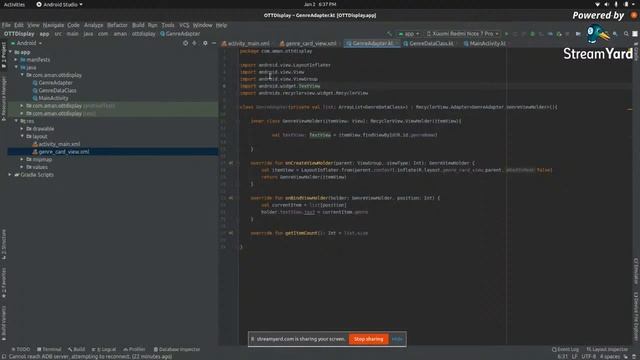Collapse the app module node
The height and width of the screenshot is (360, 640).
(x=11, y=52)
